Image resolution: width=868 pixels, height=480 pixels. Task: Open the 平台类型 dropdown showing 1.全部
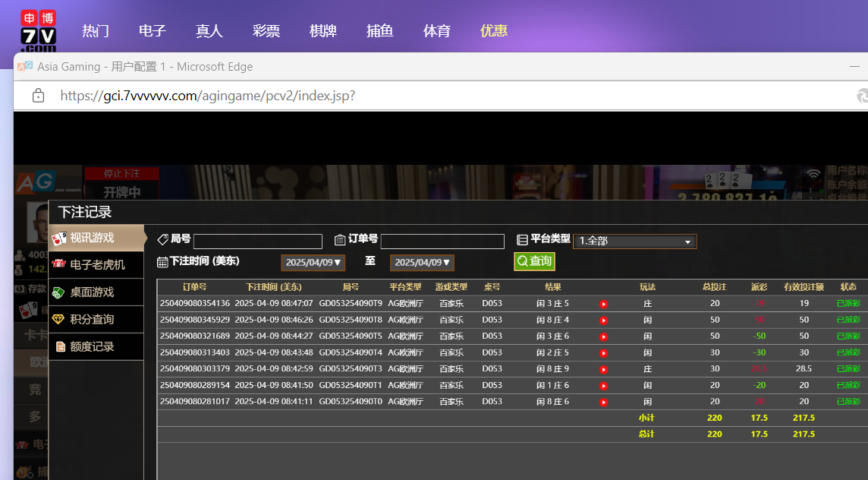click(x=634, y=242)
